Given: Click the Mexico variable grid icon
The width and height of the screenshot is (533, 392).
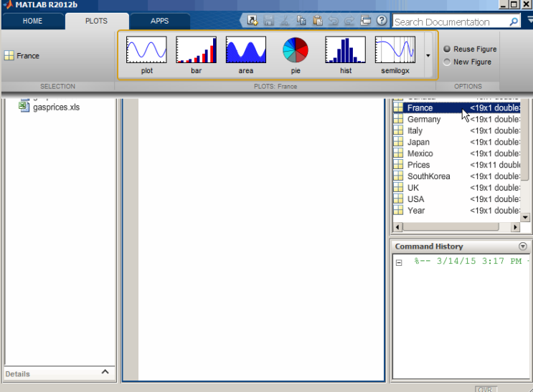Looking at the screenshot, I should pyautogui.click(x=398, y=153).
